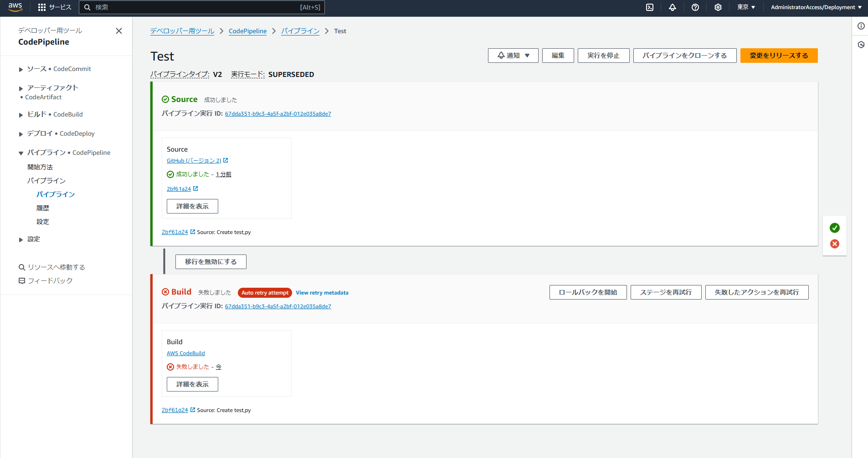The height and width of the screenshot is (458, 868).
Task: Expand the ビルド • CodeBuild section
Action: coord(21,115)
